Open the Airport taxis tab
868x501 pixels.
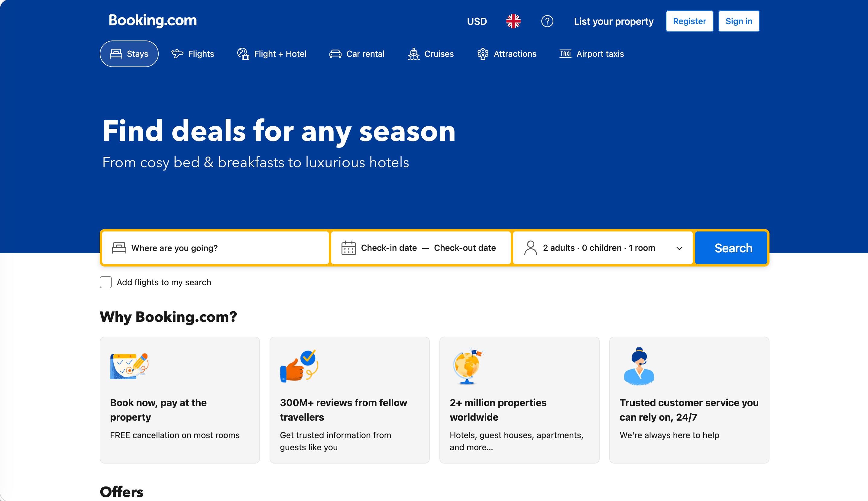pyautogui.click(x=591, y=54)
